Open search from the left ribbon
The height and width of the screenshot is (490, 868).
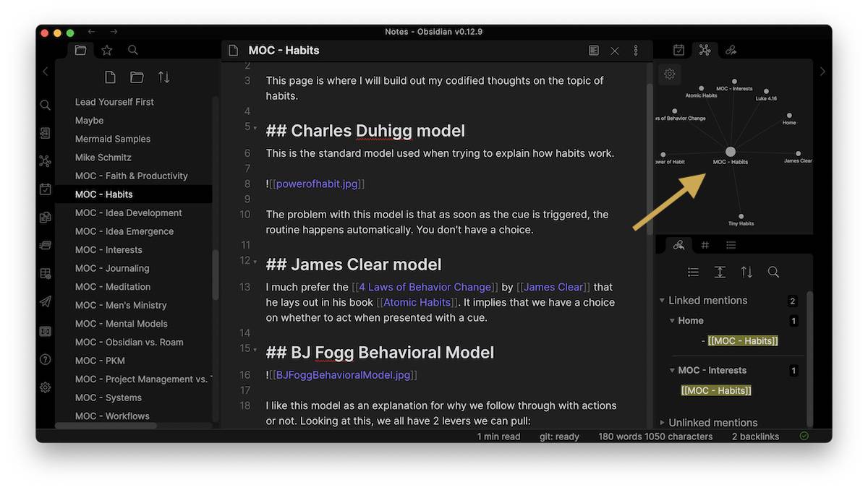point(46,106)
